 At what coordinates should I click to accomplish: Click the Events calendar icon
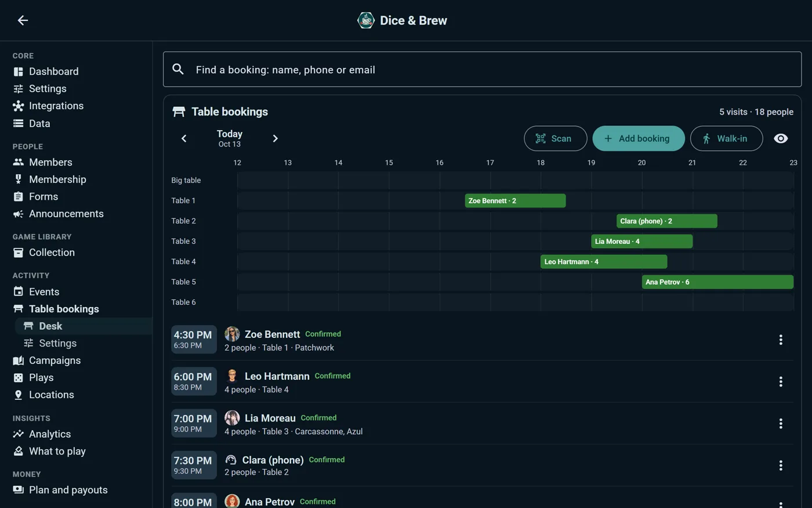[x=19, y=291]
